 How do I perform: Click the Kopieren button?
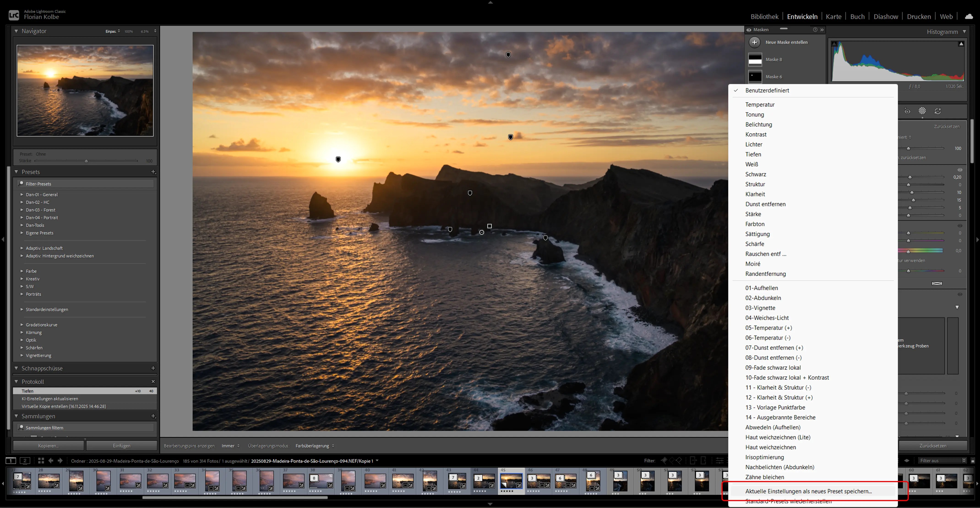[x=48, y=446]
